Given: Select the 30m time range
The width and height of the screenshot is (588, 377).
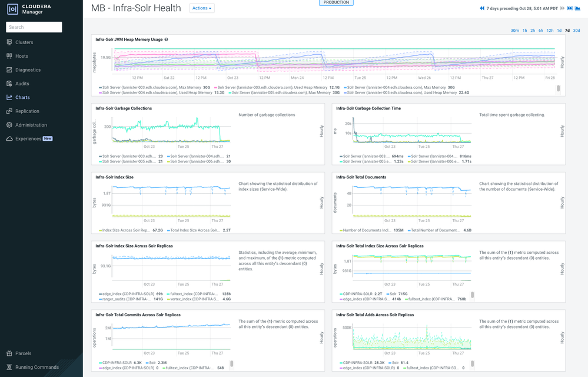Looking at the screenshot, I should (515, 31).
